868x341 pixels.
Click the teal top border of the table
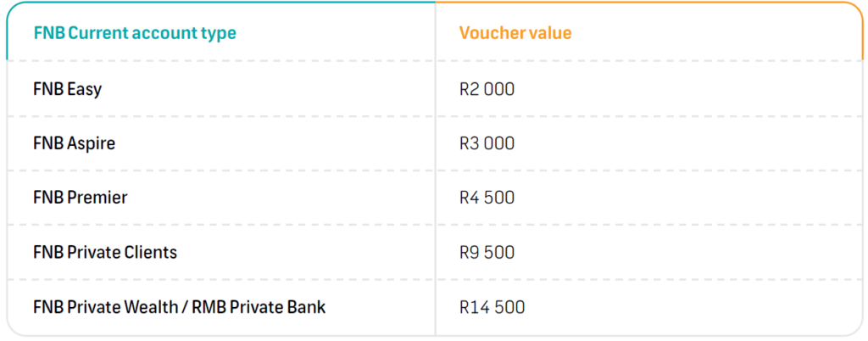220,3
